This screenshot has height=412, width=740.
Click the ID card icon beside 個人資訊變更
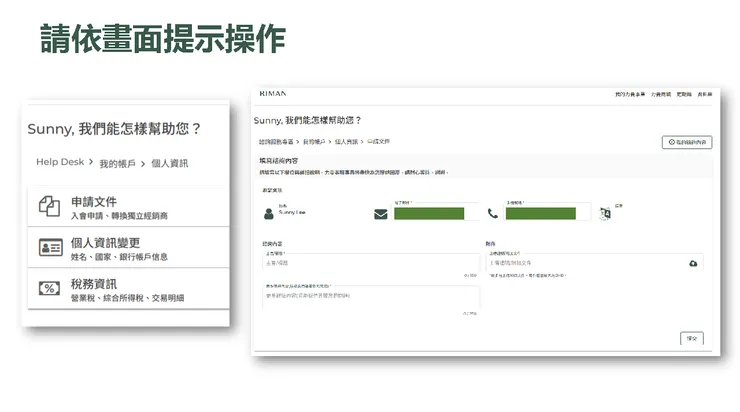point(50,247)
